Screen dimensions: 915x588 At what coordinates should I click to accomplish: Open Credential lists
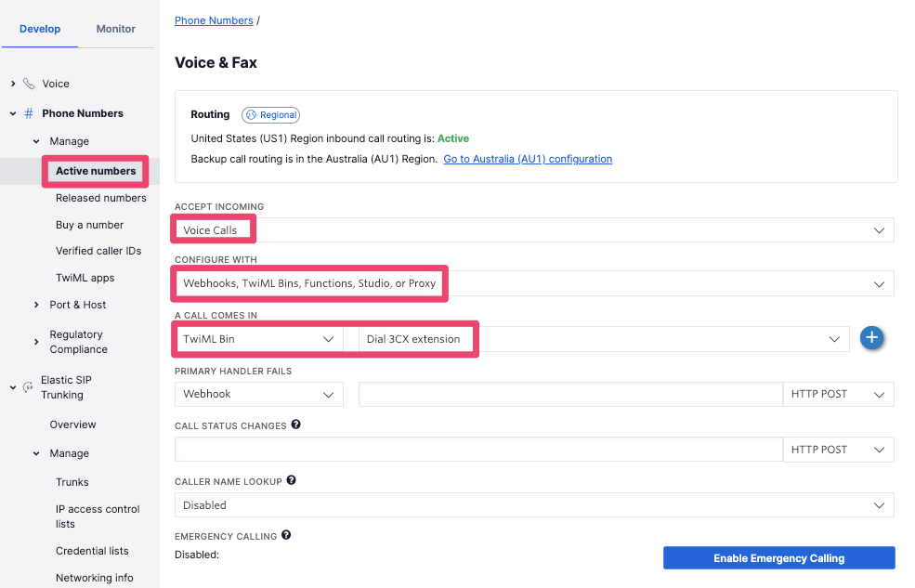point(92,551)
